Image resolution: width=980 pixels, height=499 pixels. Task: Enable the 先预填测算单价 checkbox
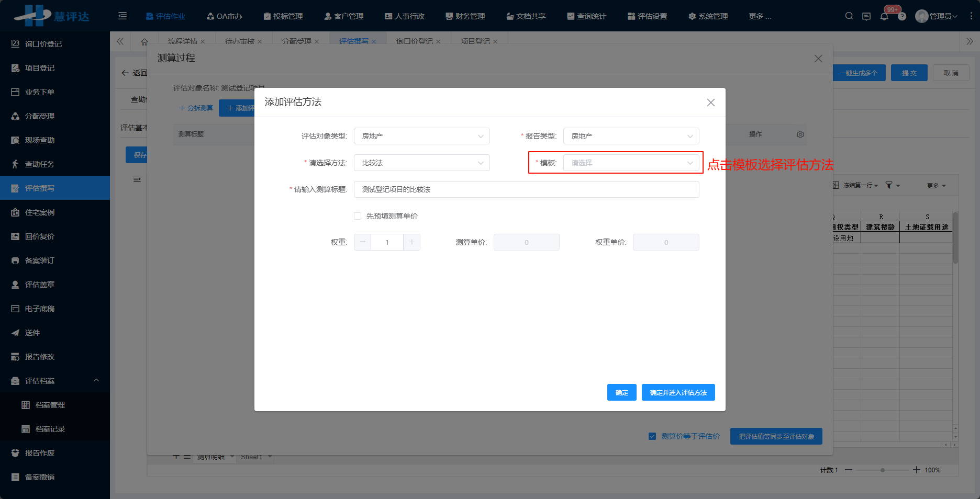358,216
